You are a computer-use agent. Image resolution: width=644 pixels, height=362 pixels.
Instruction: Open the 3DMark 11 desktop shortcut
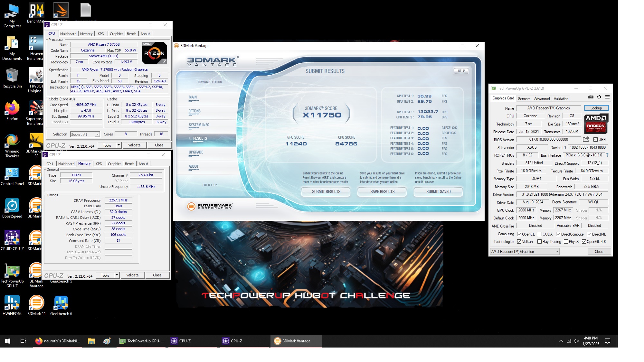(x=37, y=305)
